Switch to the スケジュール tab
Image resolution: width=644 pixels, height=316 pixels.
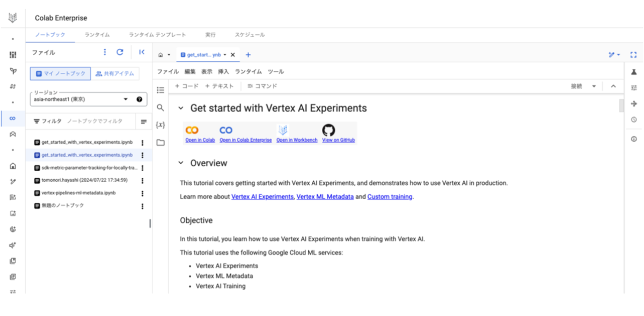(250, 35)
